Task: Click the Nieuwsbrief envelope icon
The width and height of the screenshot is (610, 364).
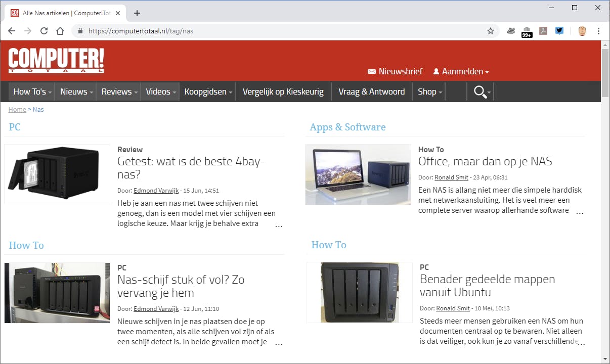Action: coord(372,72)
